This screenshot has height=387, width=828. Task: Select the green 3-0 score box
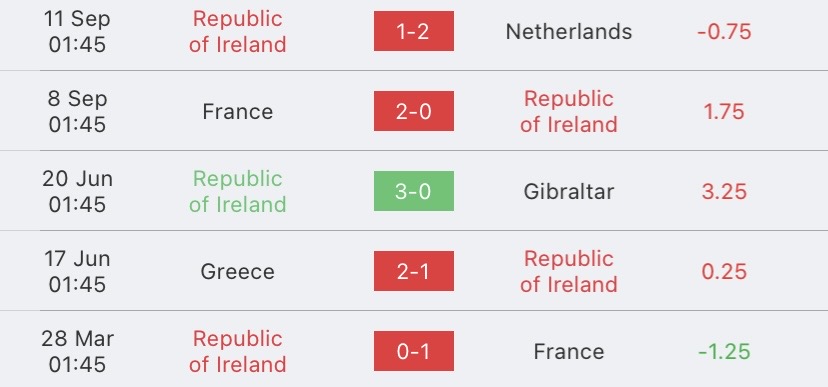coord(413,191)
